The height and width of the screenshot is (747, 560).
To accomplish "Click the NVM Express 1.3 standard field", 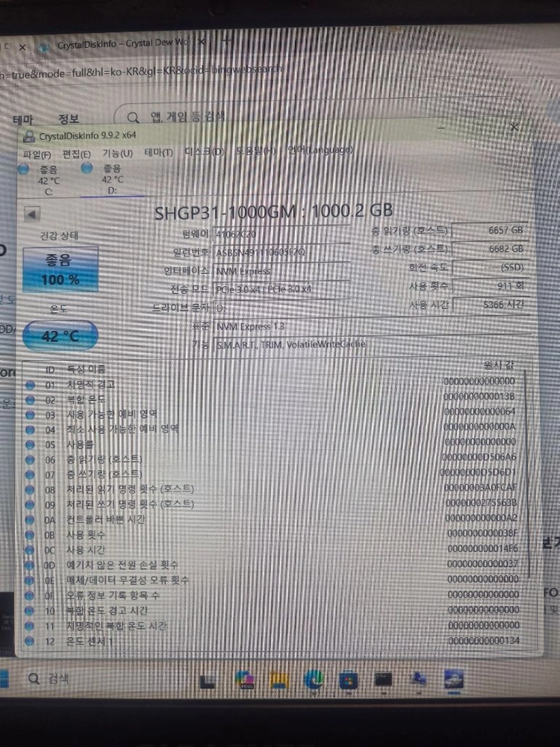I will pyautogui.click(x=371, y=326).
